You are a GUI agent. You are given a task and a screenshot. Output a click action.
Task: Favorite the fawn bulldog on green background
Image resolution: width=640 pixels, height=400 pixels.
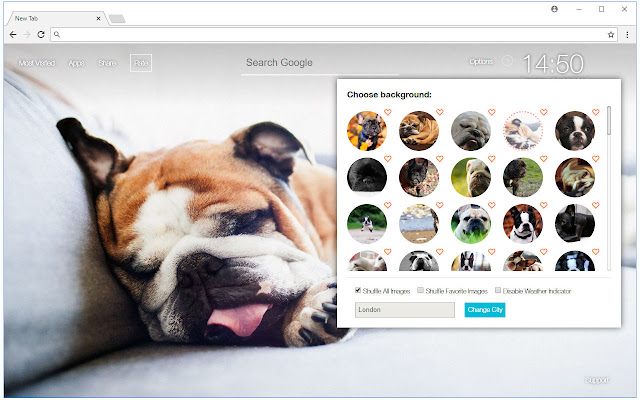coord(492,158)
